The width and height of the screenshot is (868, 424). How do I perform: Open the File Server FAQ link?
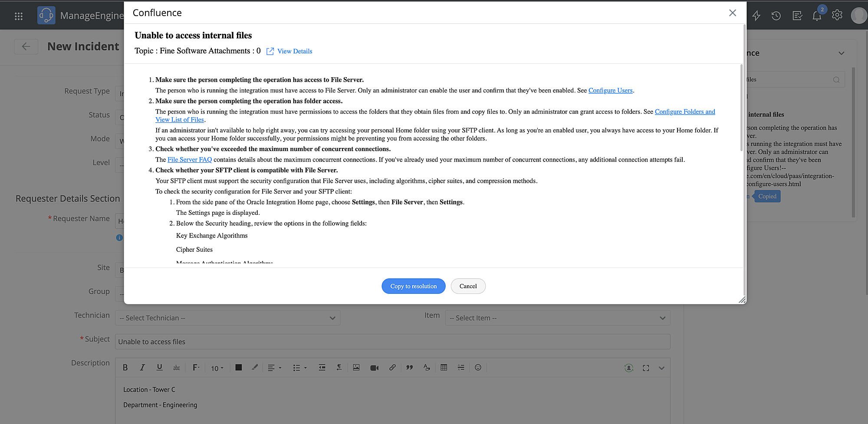tap(190, 160)
